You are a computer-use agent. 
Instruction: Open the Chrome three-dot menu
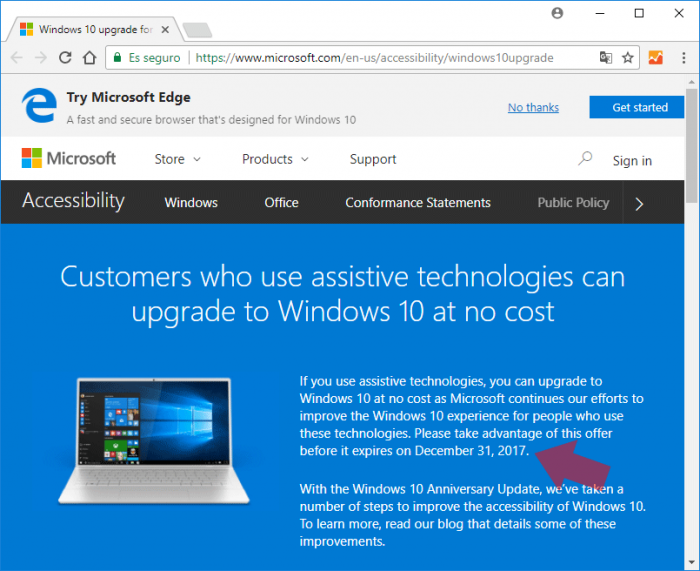[x=683, y=58]
